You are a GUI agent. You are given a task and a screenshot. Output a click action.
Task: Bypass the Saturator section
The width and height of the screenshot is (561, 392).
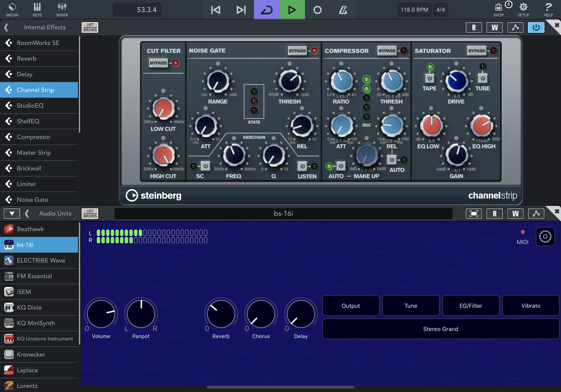tap(476, 51)
